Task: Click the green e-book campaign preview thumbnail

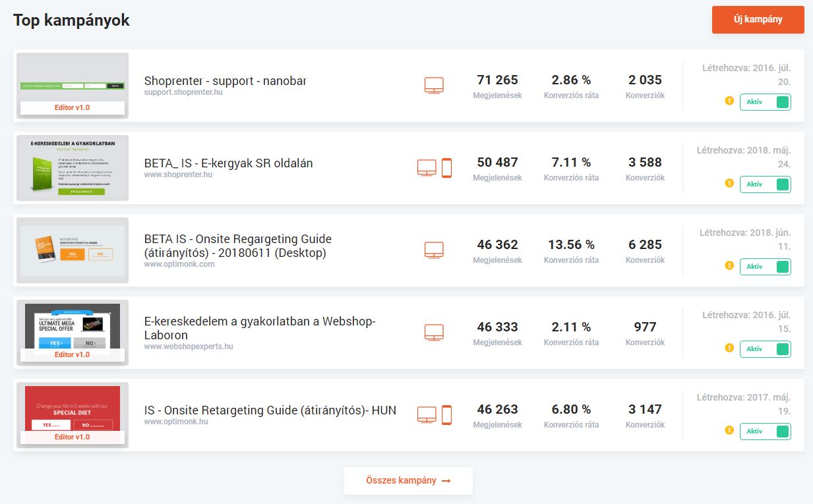Action: (73, 168)
